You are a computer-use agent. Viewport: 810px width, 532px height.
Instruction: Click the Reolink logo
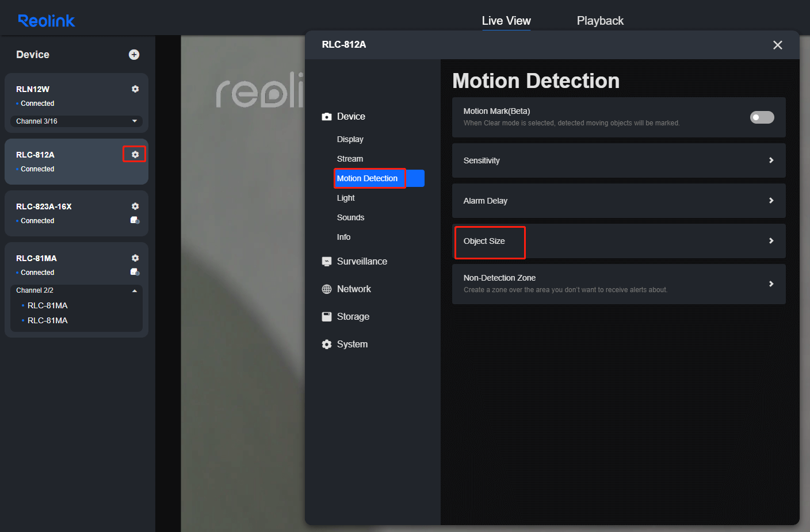pos(47,21)
